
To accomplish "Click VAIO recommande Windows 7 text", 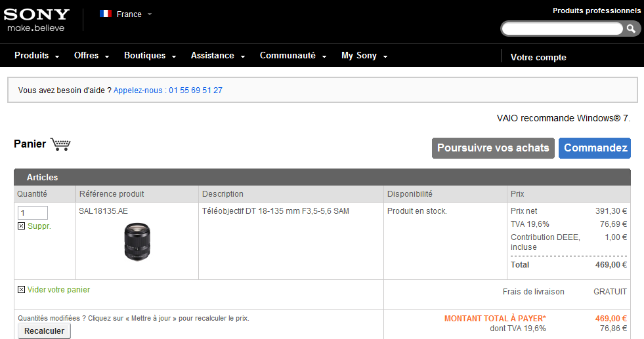I will [x=563, y=118].
